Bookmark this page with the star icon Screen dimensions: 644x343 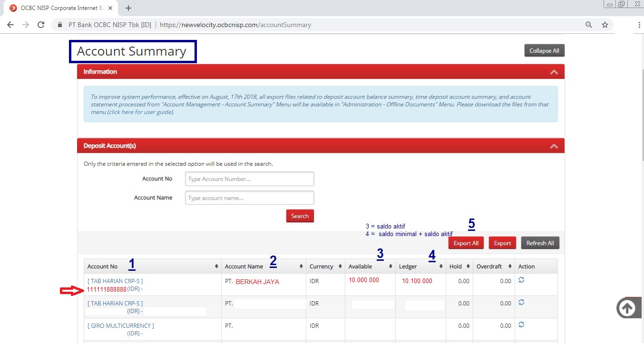605,25
